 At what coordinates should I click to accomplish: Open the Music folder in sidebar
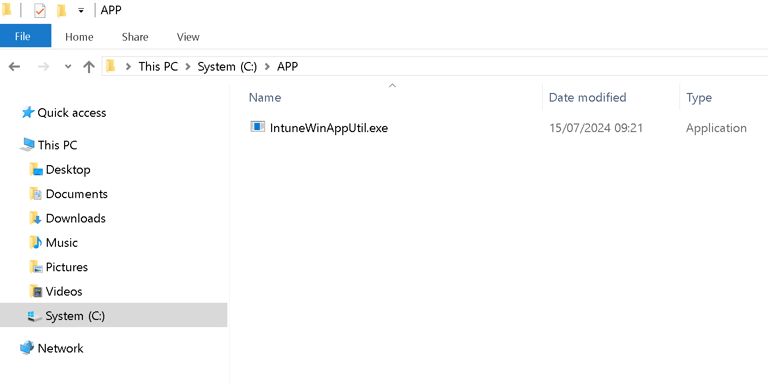click(62, 243)
